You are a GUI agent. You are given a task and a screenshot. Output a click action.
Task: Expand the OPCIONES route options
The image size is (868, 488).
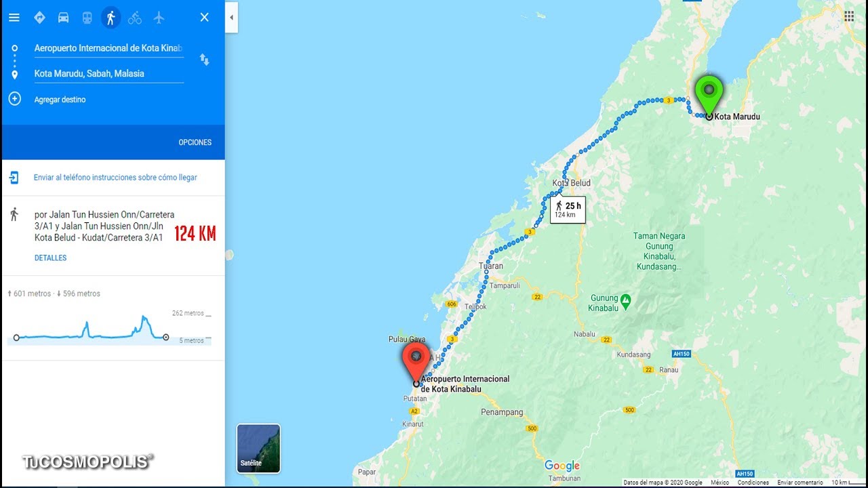pos(195,142)
